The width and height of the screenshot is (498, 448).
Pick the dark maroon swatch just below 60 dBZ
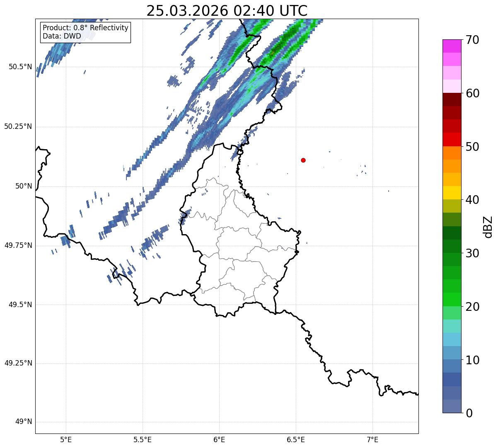452,99
